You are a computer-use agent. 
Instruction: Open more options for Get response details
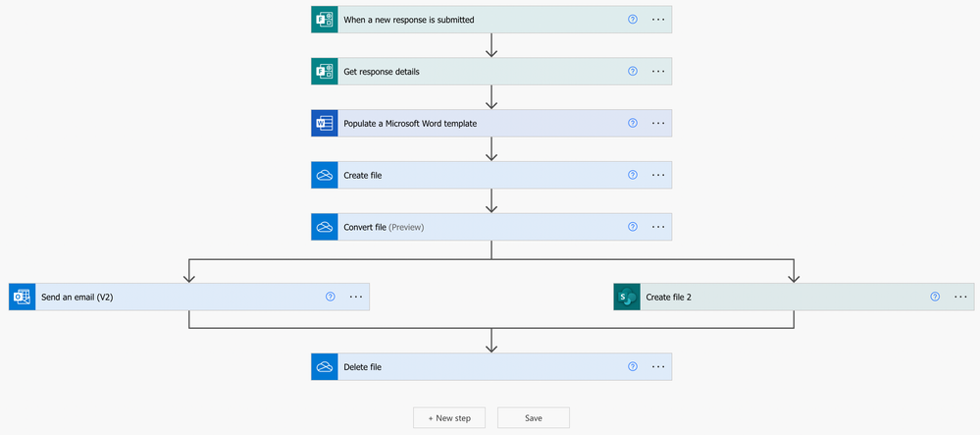click(x=658, y=72)
